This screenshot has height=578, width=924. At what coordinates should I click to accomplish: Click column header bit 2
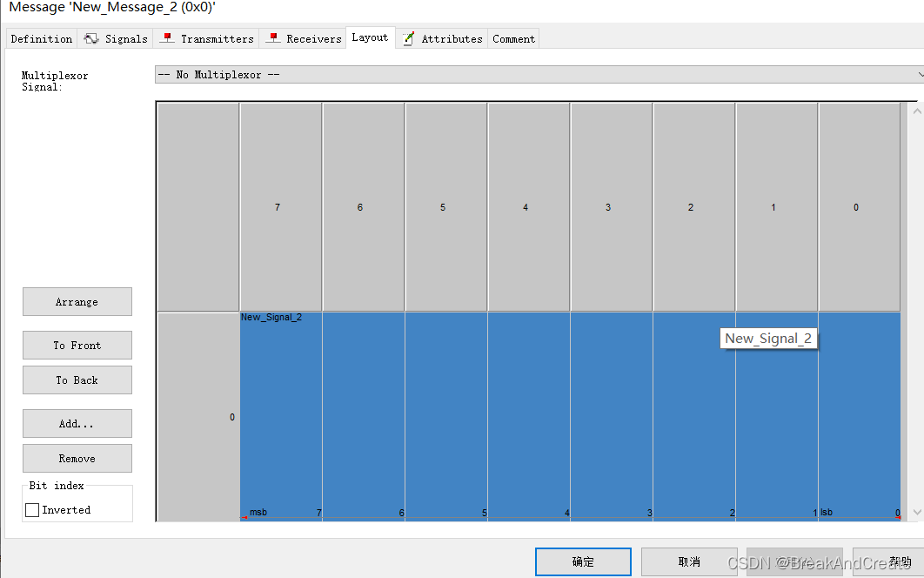click(694, 207)
